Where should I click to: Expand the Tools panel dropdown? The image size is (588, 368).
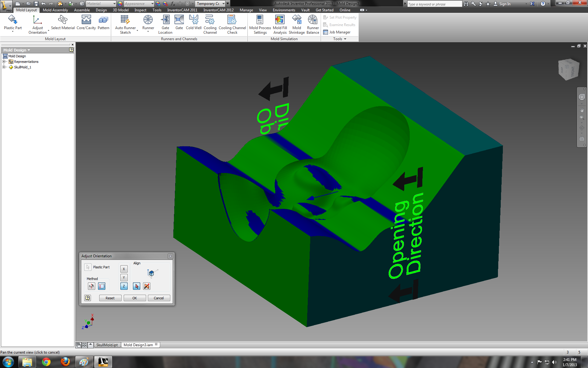click(x=340, y=39)
